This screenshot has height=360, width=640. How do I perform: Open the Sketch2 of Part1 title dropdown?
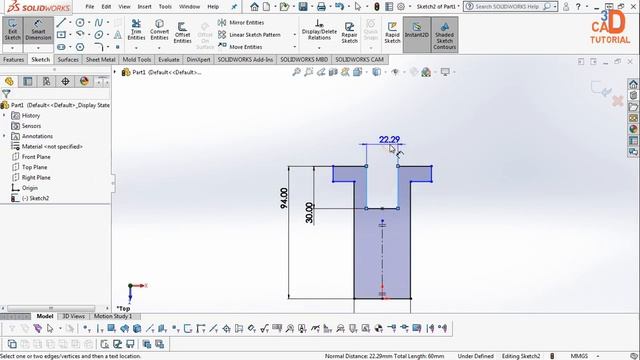point(459,7)
